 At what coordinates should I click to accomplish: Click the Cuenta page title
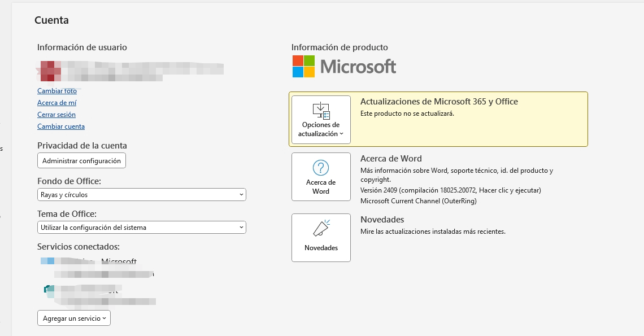[51, 20]
